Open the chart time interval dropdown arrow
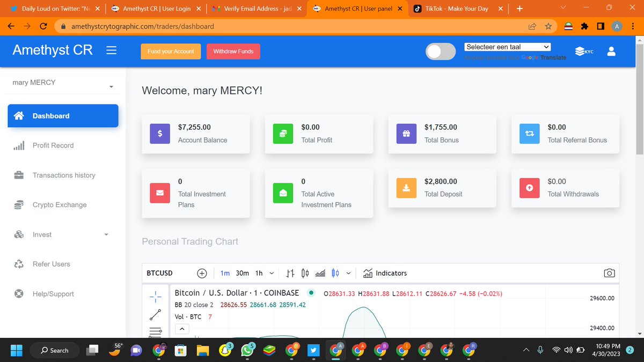The height and width of the screenshot is (362, 644). click(x=272, y=274)
